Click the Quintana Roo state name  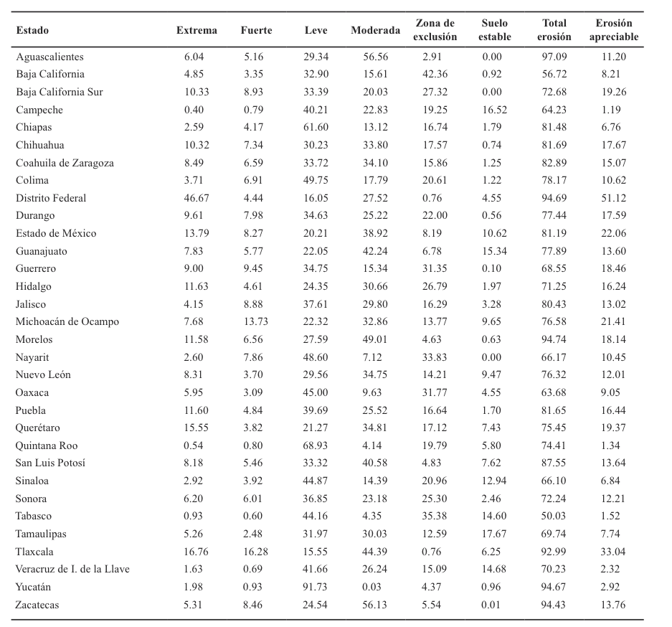pyautogui.click(x=46, y=445)
